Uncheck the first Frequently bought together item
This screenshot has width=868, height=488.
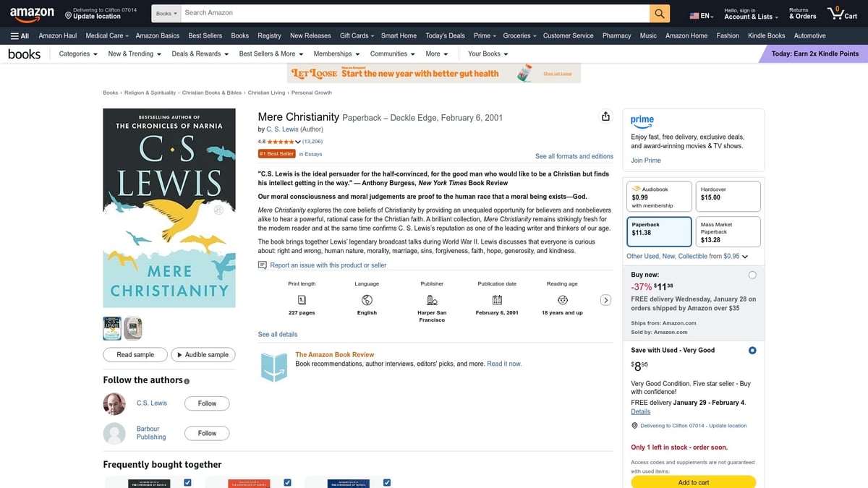pyautogui.click(x=187, y=481)
